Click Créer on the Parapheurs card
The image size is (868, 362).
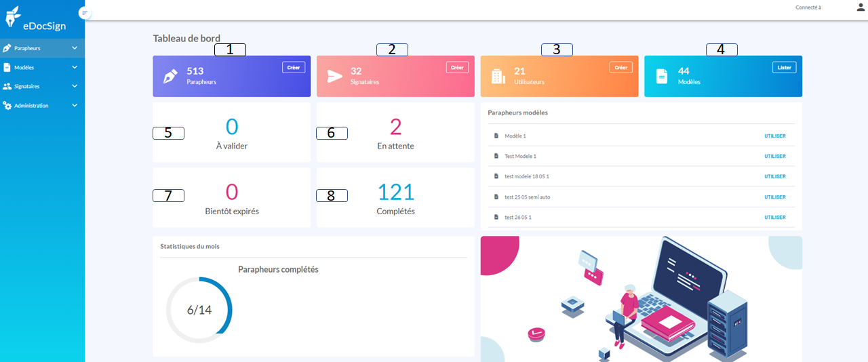(294, 67)
